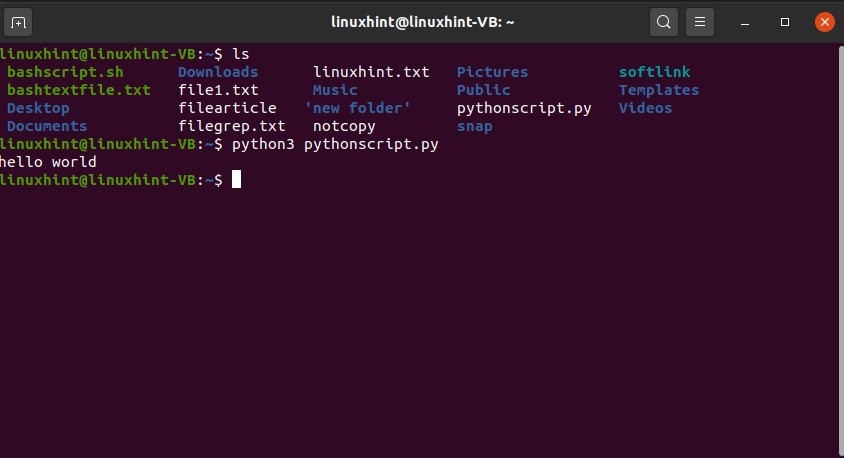This screenshot has width=844, height=458.
Task: Close the terminal window
Action: point(824,21)
